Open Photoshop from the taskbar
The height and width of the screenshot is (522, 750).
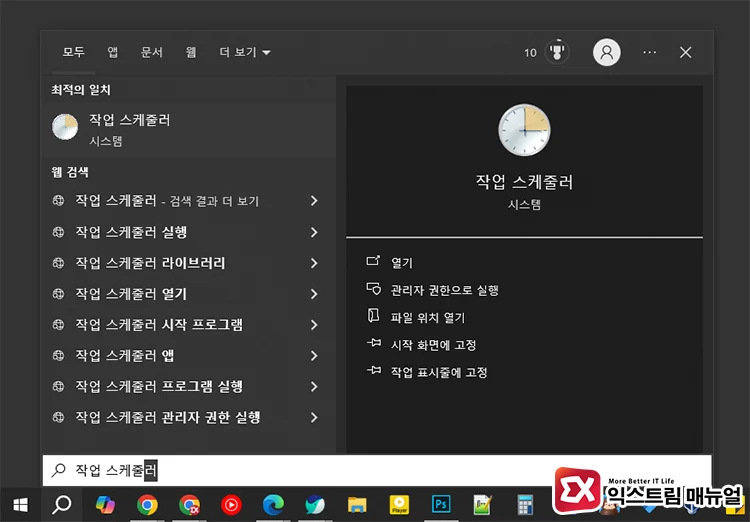(x=441, y=504)
